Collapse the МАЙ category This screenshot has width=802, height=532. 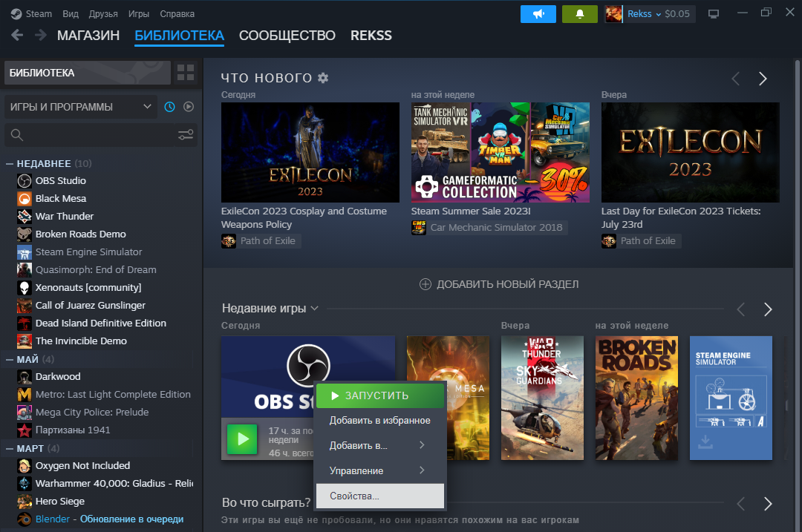point(9,359)
